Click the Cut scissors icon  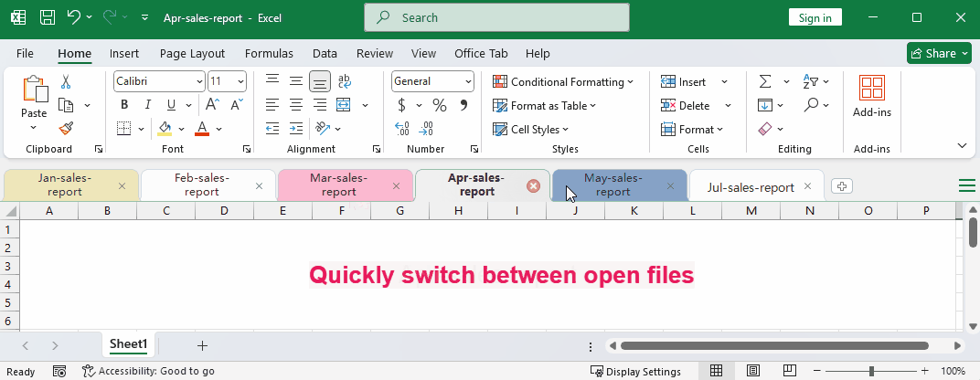point(66,81)
